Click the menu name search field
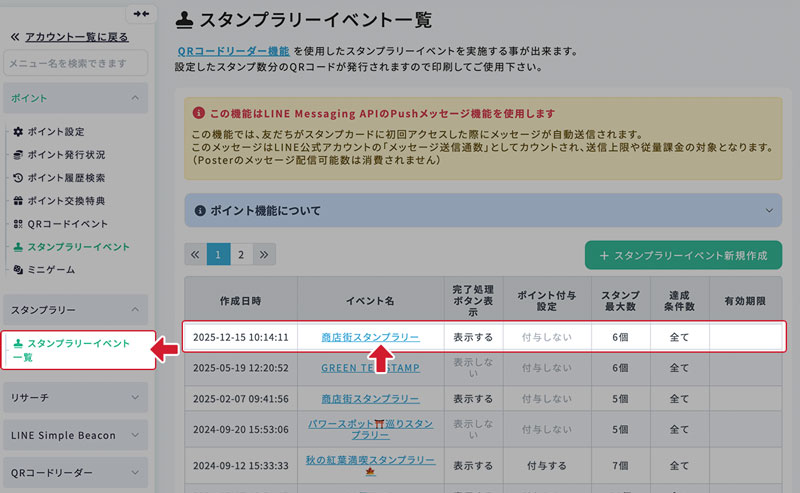 [75, 63]
